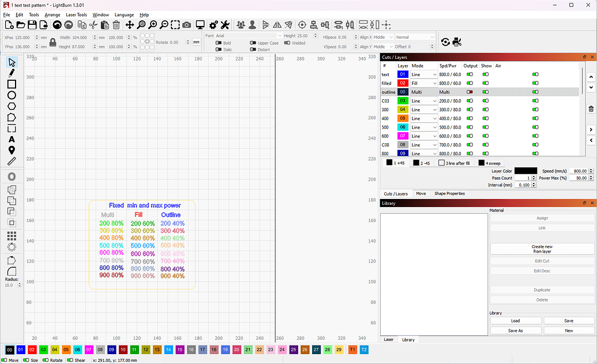Open the File menu
Screen dimensions: 597x364
[x=6, y=15]
